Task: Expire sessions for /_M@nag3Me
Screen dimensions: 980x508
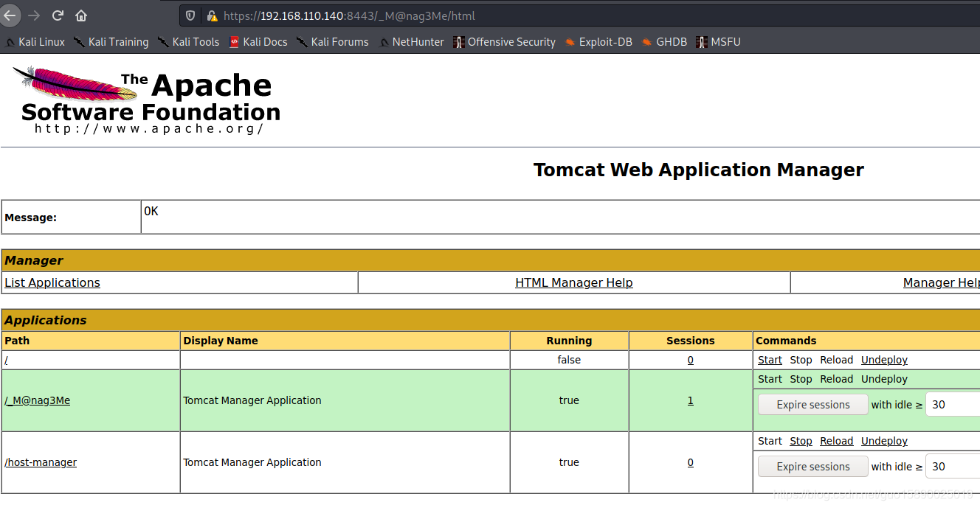Action: [813, 405]
